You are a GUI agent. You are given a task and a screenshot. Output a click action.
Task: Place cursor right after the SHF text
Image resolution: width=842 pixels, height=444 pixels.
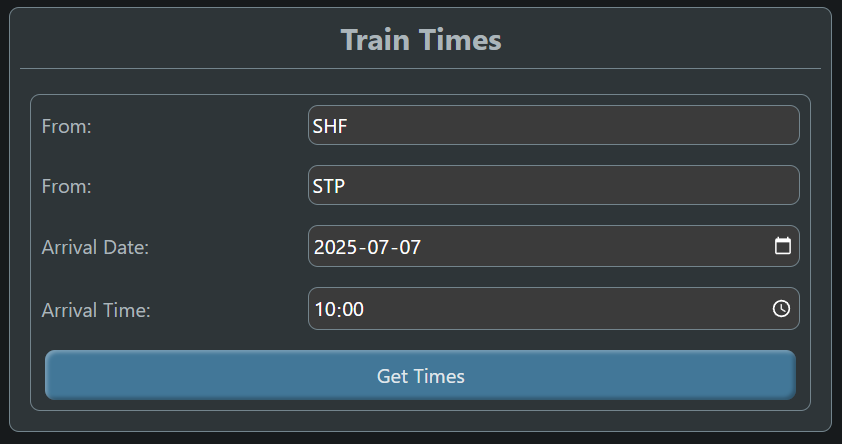[x=348, y=126]
